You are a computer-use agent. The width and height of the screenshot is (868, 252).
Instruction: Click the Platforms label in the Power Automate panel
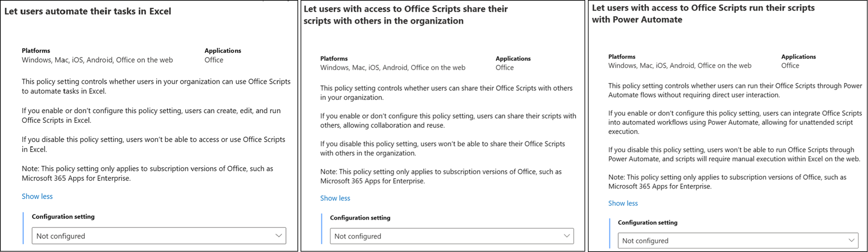622,57
